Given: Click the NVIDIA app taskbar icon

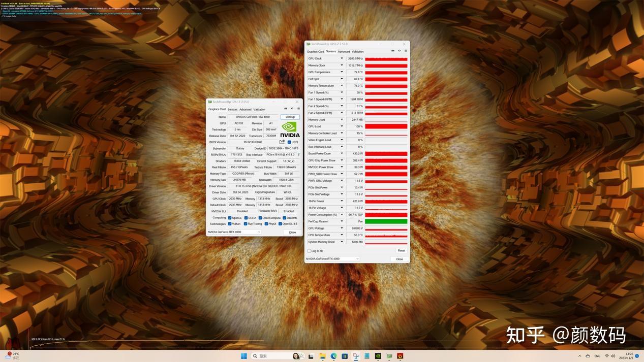Looking at the screenshot, I should (x=378, y=356).
